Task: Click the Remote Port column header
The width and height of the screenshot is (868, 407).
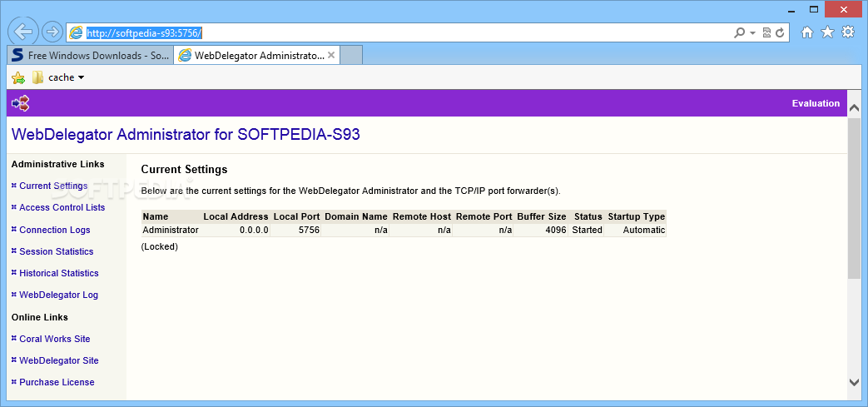Action: pyautogui.click(x=484, y=216)
